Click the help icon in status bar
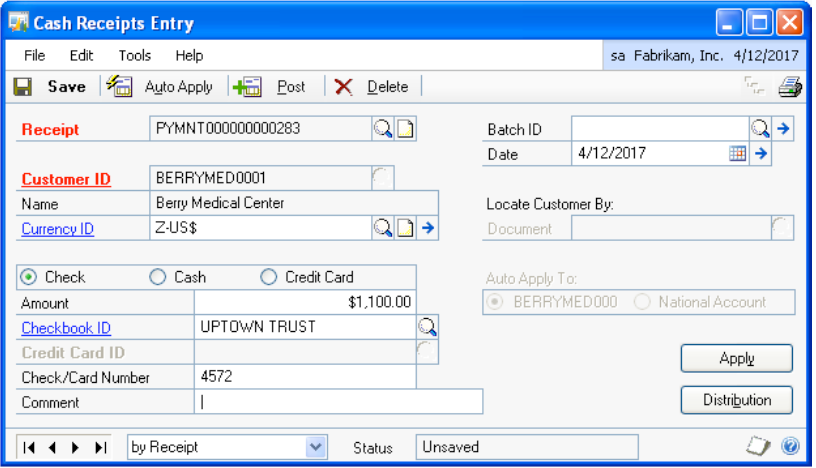 click(789, 447)
